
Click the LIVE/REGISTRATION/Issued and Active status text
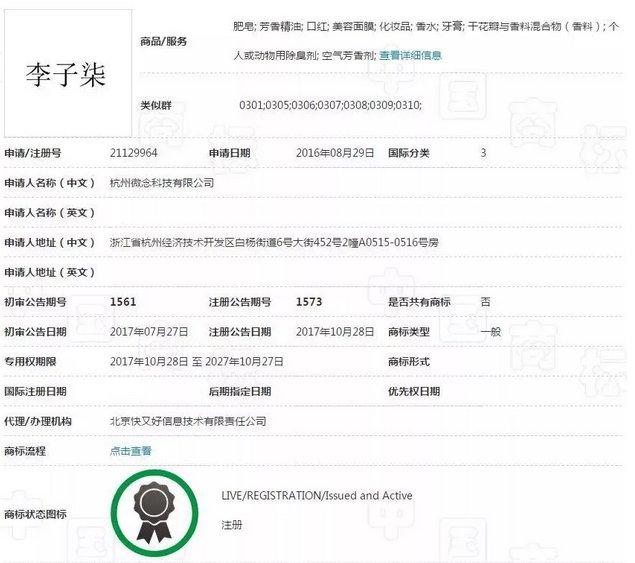point(317,495)
